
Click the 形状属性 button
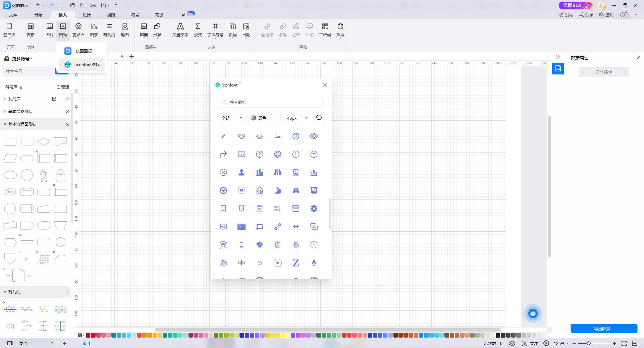tap(604, 72)
